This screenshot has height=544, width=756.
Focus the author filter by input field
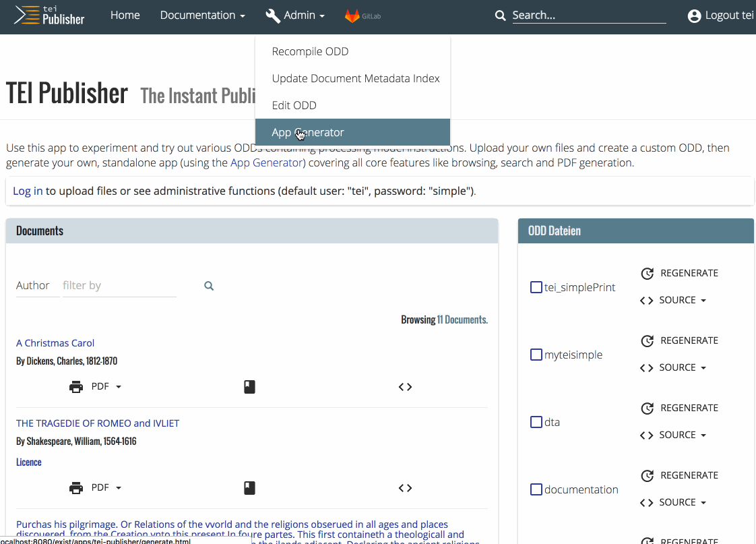pos(119,286)
